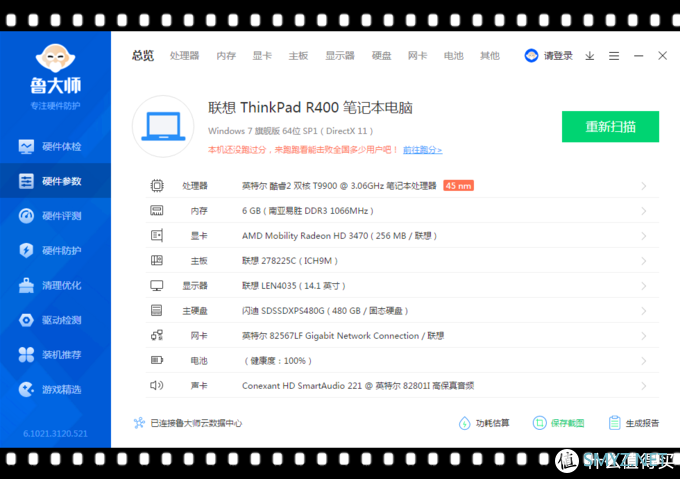Open 硬件体检 from the sidebar
This screenshot has width=680, height=479.
pos(55,147)
